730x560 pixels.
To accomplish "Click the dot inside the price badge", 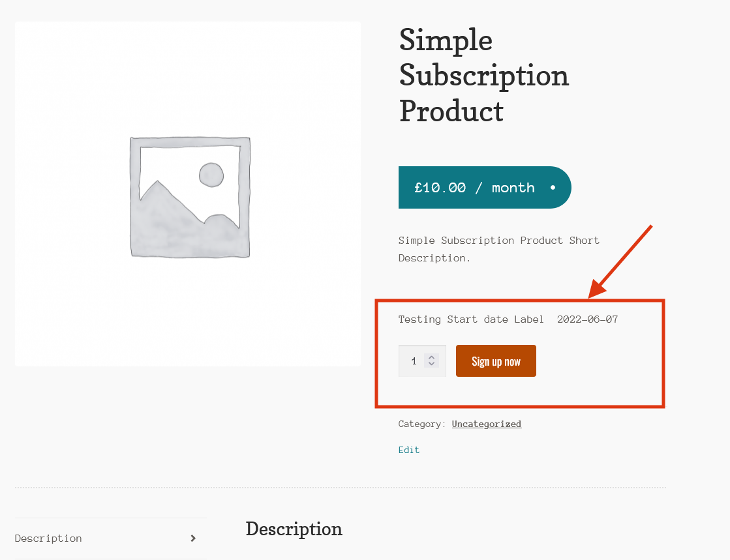I will pos(552,188).
